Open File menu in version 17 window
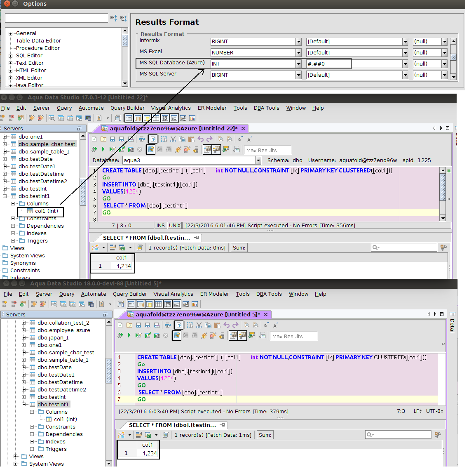Screen dimensions: 469x476 tap(5, 108)
